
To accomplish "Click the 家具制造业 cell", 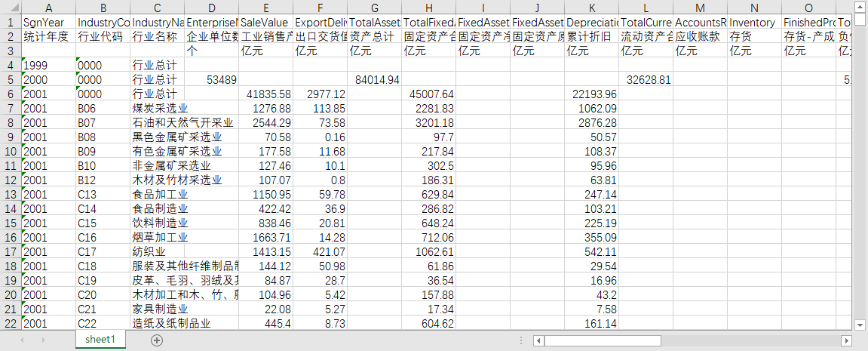I will [157, 309].
